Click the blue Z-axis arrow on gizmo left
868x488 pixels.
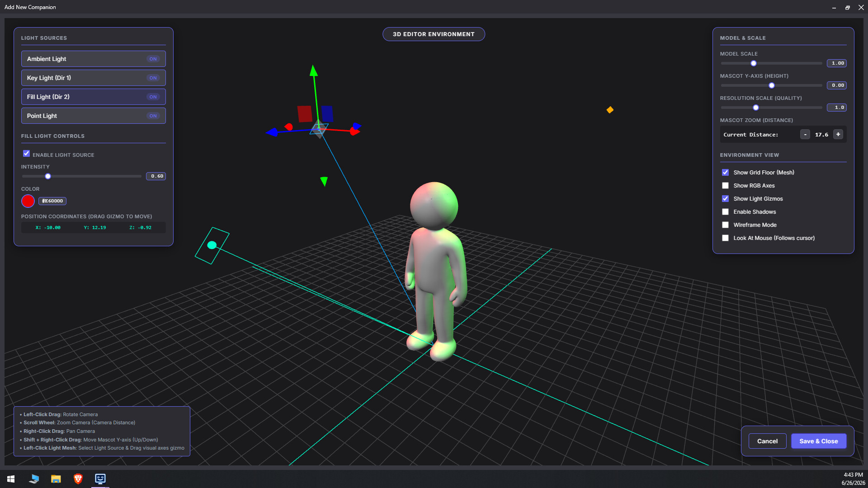coord(272,132)
